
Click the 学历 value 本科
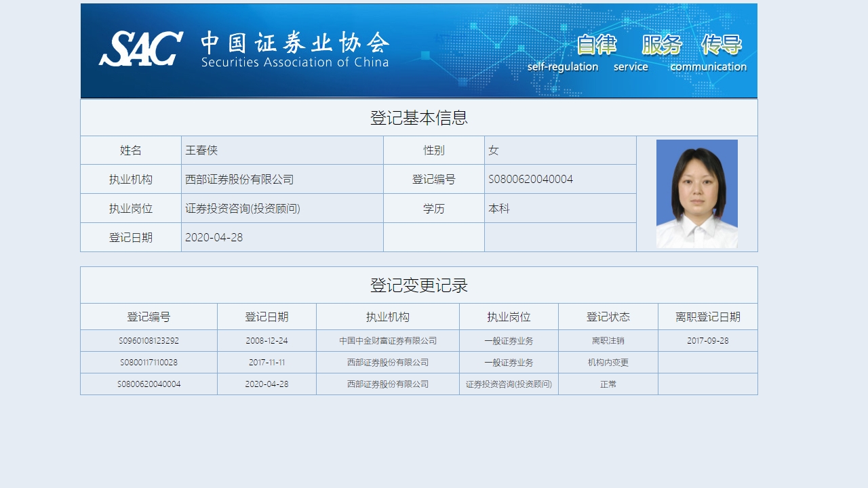tap(499, 209)
